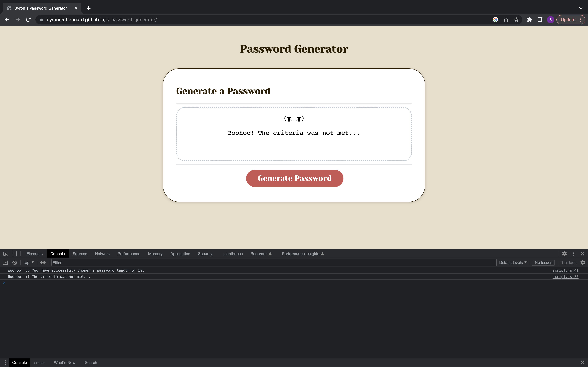This screenshot has width=588, height=367.
Task: Open the script.js:85 source link
Action: 565,276
